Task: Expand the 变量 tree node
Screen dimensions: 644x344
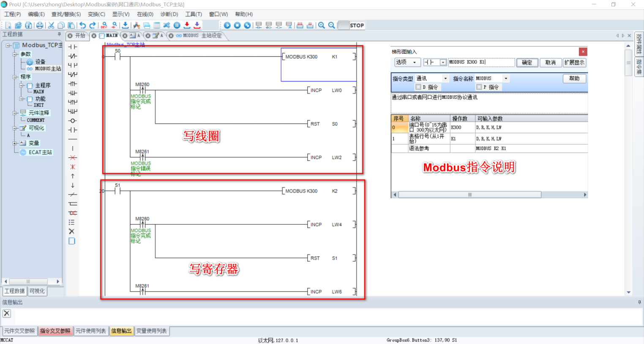Action: 15,143
